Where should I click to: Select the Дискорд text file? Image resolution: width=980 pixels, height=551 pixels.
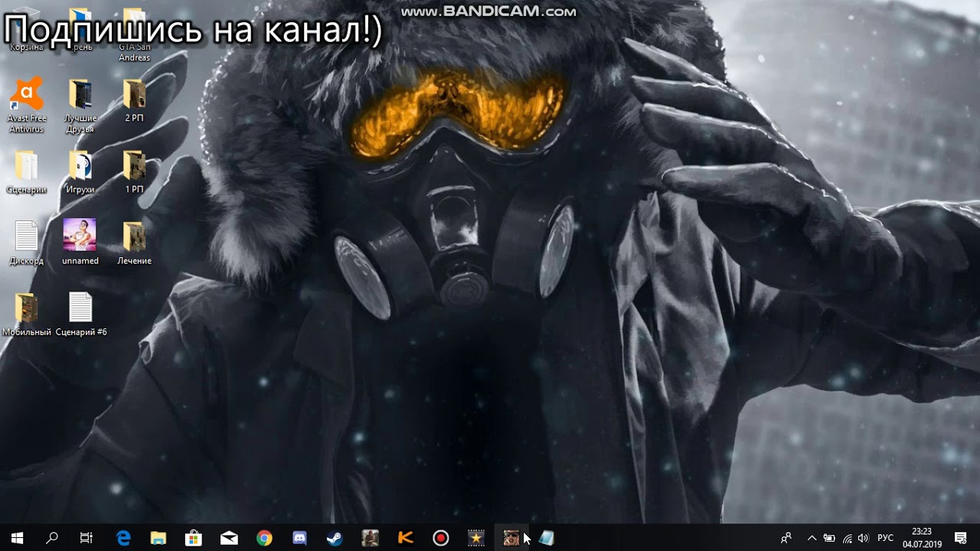tap(27, 243)
